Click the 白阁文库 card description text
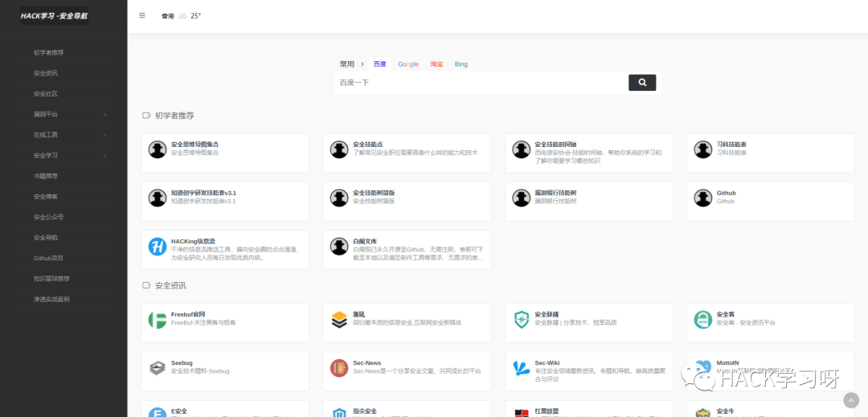 pyautogui.click(x=419, y=253)
